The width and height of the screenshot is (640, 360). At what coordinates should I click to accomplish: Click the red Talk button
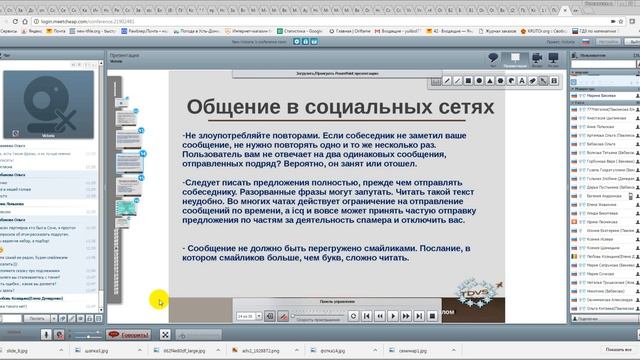point(129,335)
